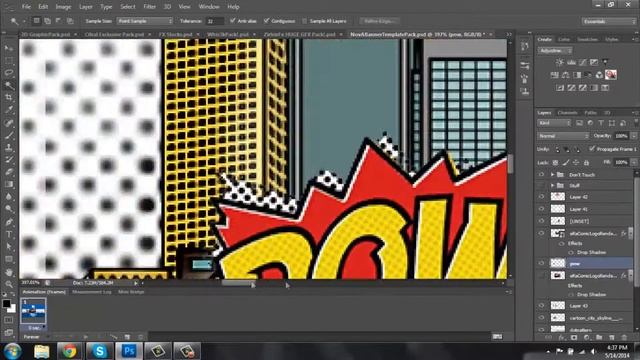Click the Measurement Log tab
The height and width of the screenshot is (360, 640).
92,292
